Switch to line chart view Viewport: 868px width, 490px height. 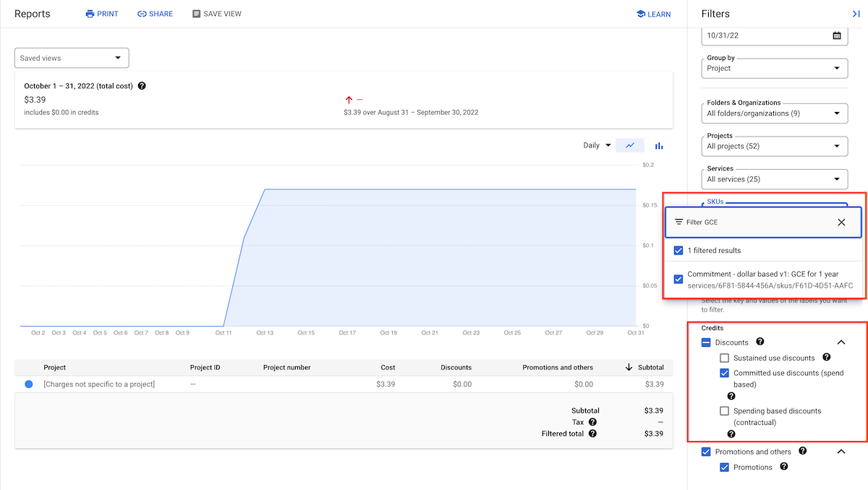pos(629,145)
